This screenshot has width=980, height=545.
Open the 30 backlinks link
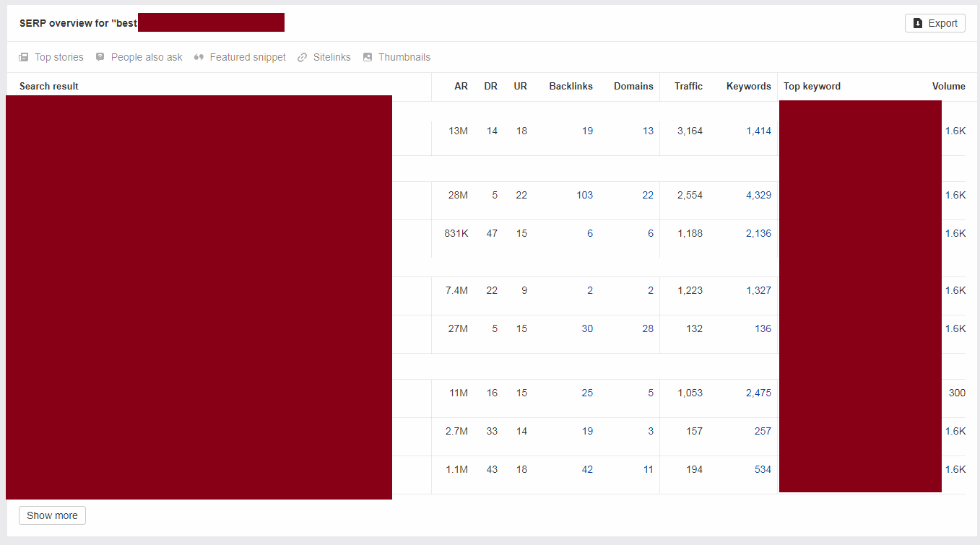coord(587,328)
